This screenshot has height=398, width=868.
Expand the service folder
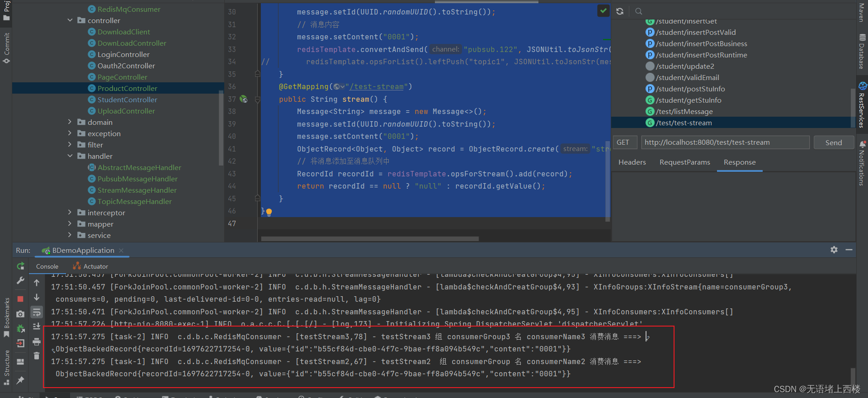[x=70, y=235]
